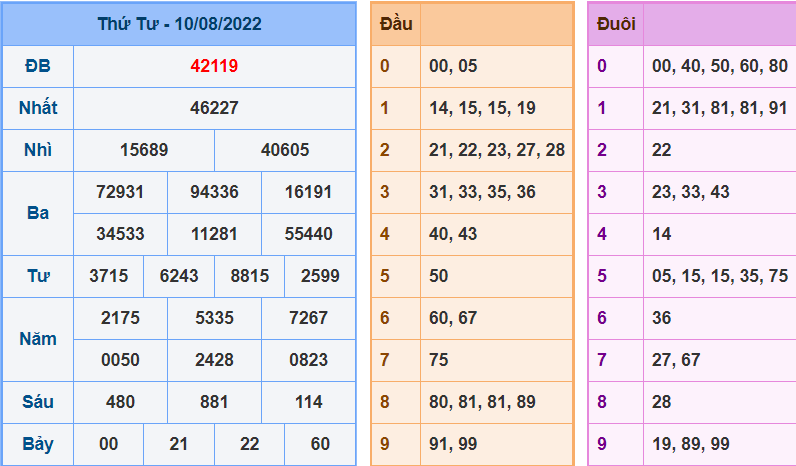The width and height of the screenshot is (796, 466).
Task: Click the 'Đuôi' table header
Action: (616, 24)
